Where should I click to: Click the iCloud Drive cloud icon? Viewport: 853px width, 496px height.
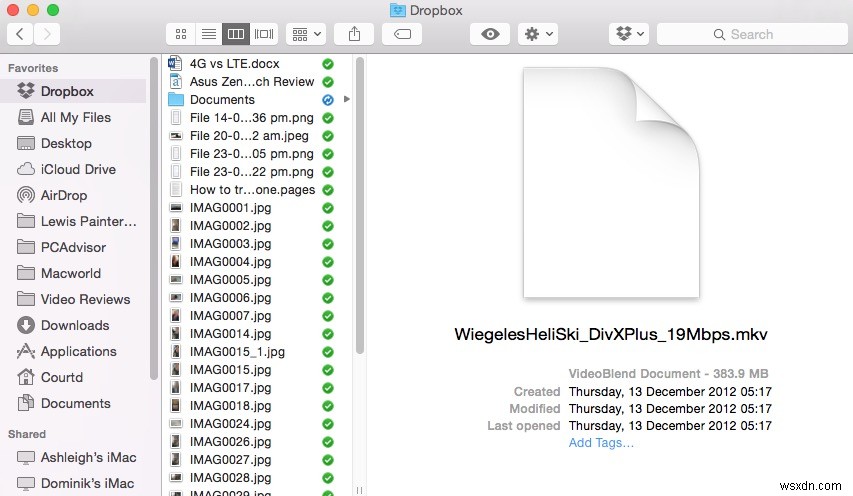26,169
